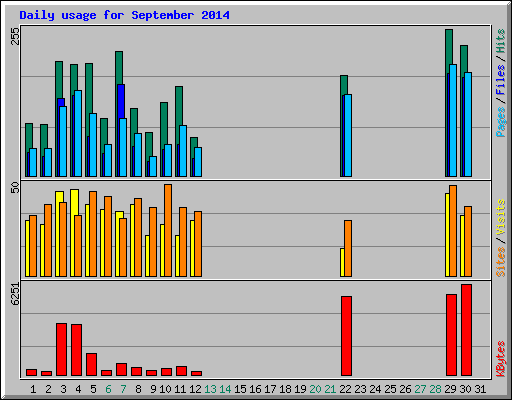Click day 15 on the x-axis
Viewport: 512px width, 400px height.
[x=240, y=389]
